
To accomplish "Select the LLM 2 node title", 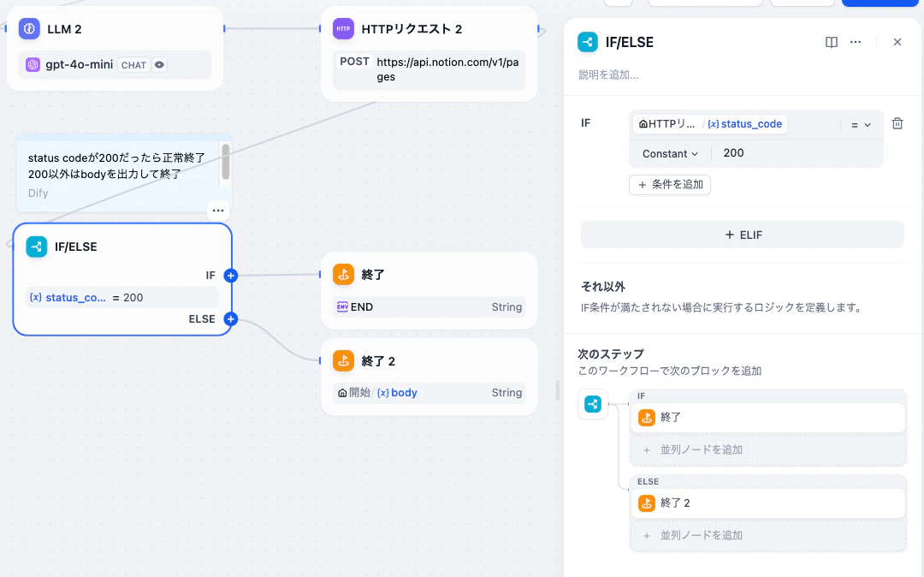I will (x=64, y=29).
